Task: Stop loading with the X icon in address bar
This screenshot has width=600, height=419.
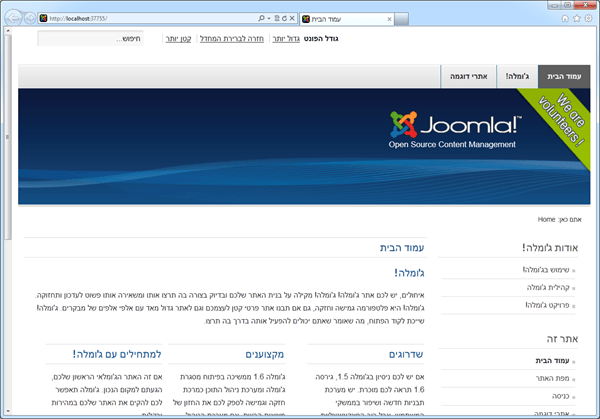Action: click(x=292, y=18)
